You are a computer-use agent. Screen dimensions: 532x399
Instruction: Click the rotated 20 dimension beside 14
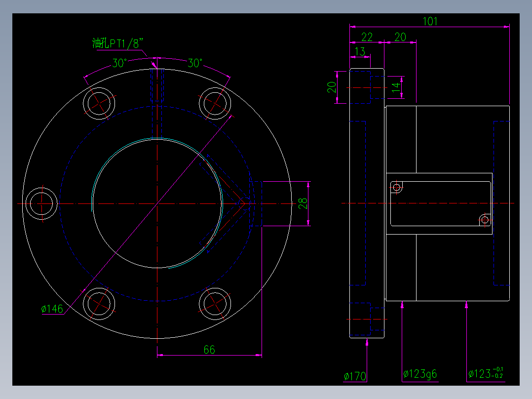[x=332, y=87]
